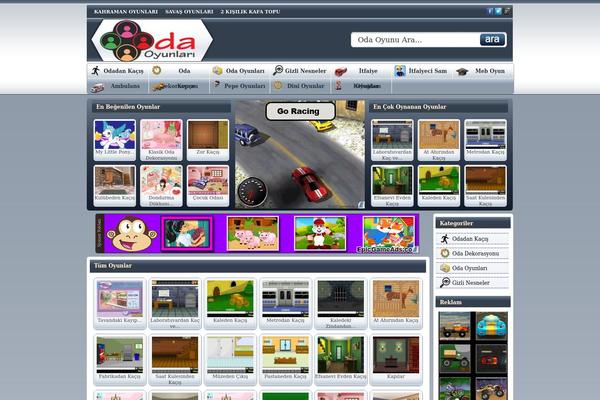This screenshot has width=600, height=400.
Task: Click the Oda Oyunları site logo
Action: pyautogui.click(x=152, y=41)
